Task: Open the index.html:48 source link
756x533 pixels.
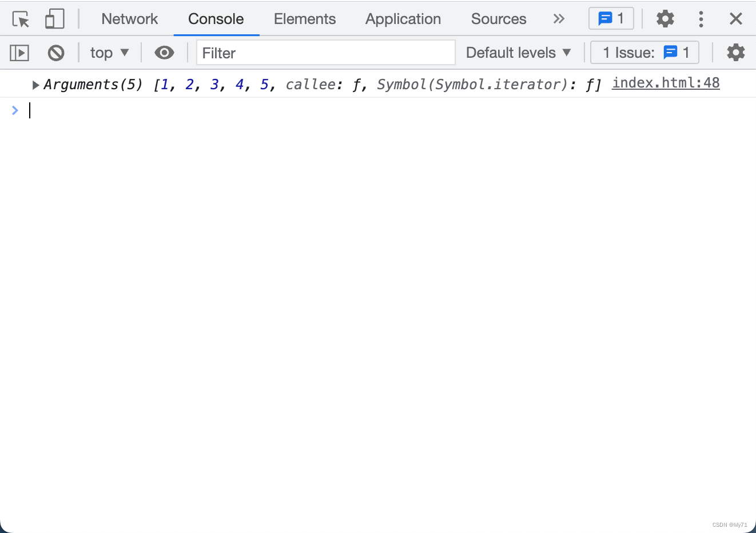Action: (x=665, y=83)
